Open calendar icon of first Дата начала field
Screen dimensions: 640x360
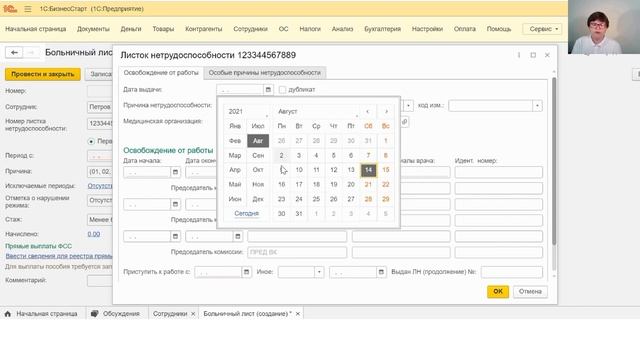tap(175, 172)
